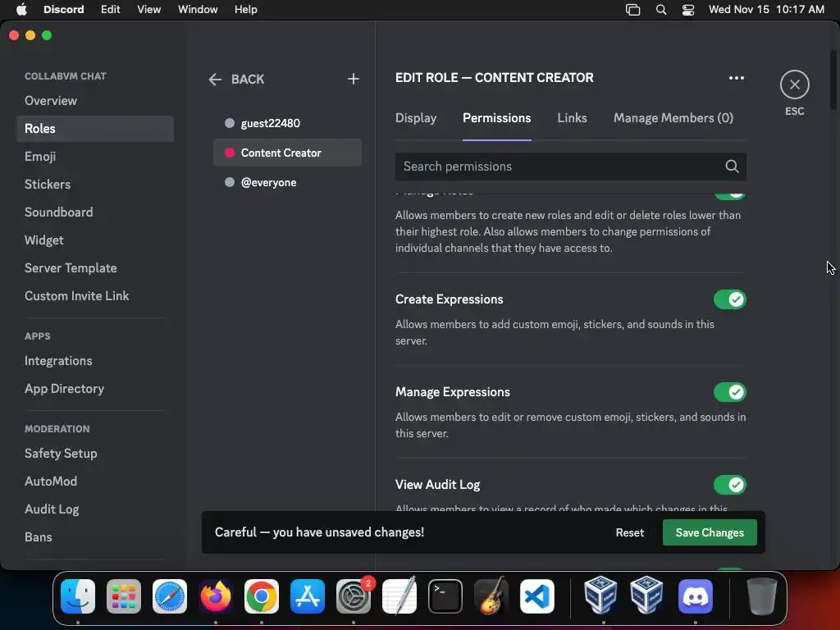Open Integrations settings

click(x=95, y=361)
